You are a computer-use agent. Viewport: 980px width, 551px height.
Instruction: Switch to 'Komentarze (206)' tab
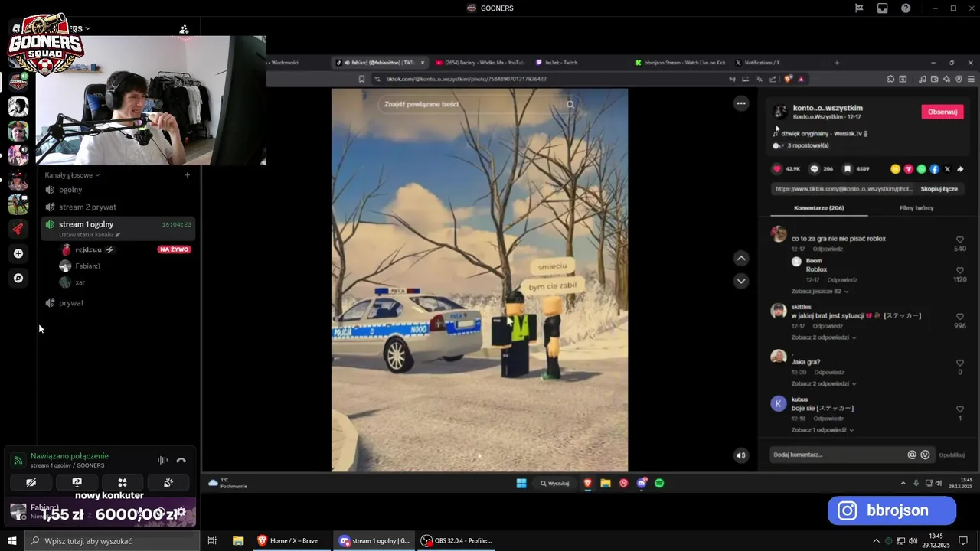click(x=818, y=208)
